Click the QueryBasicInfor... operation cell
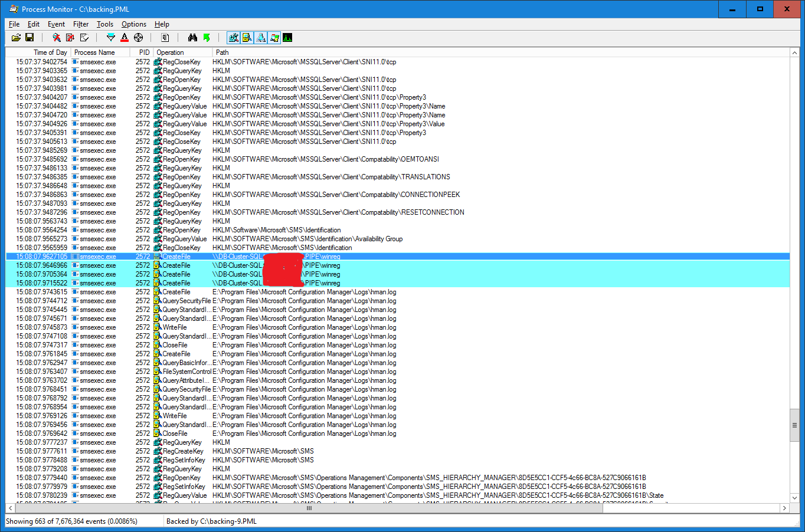Screen dimensions: 805x532 [x=183, y=363]
